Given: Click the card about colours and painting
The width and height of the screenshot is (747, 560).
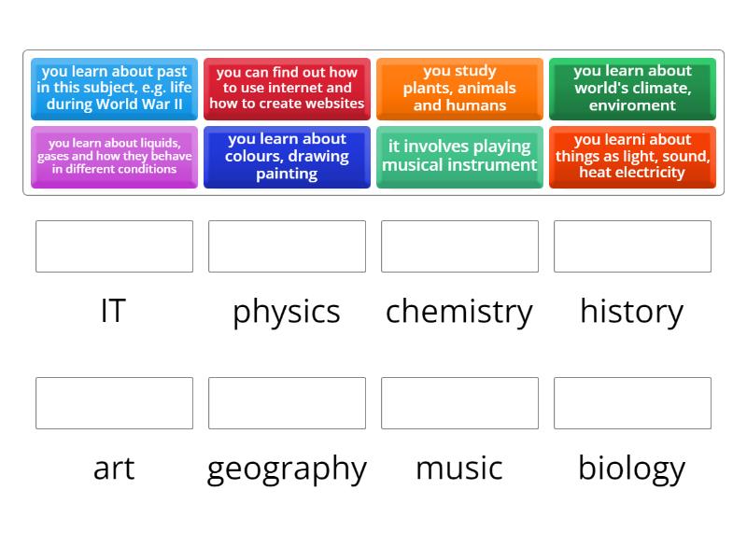Looking at the screenshot, I should point(286,157).
